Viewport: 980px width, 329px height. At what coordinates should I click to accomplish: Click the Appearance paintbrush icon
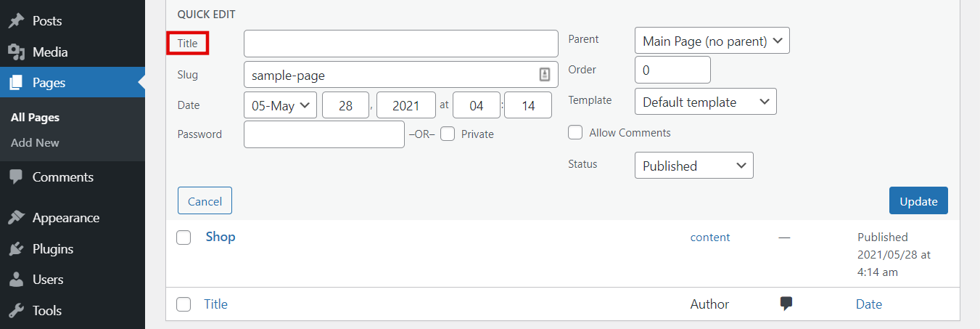tap(16, 218)
